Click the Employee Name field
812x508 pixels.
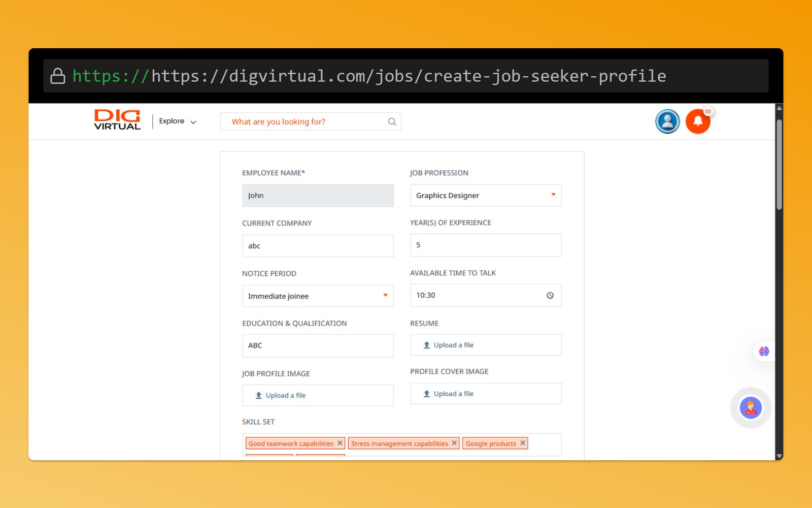click(x=318, y=196)
